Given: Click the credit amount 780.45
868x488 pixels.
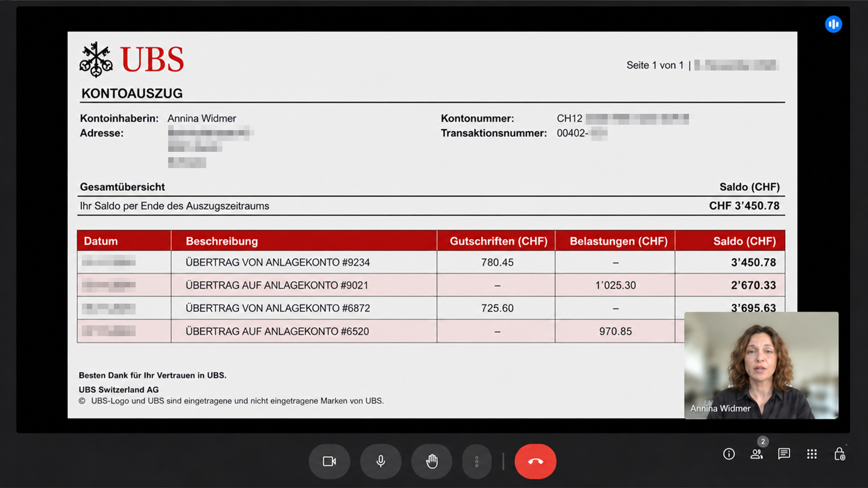Looking at the screenshot, I should pyautogui.click(x=497, y=263).
